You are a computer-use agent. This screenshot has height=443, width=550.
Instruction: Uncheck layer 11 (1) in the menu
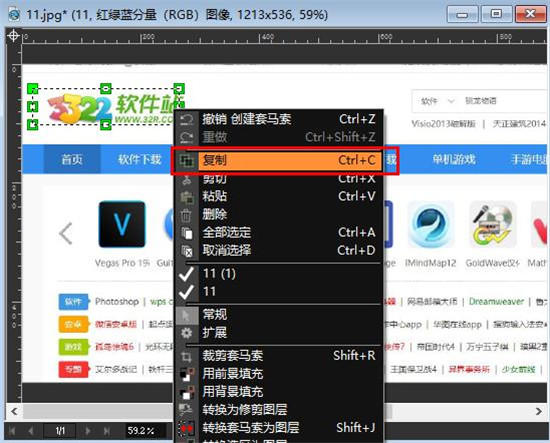click(186, 274)
